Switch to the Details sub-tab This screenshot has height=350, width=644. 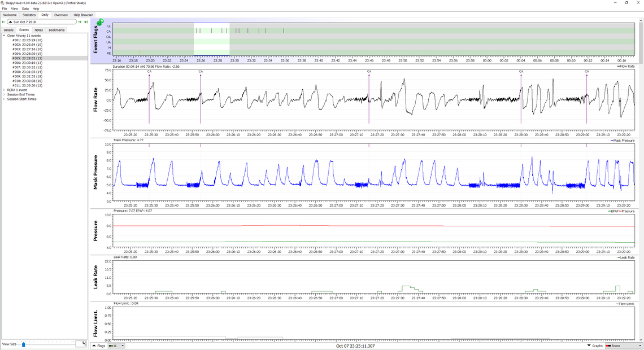pyautogui.click(x=8, y=30)
